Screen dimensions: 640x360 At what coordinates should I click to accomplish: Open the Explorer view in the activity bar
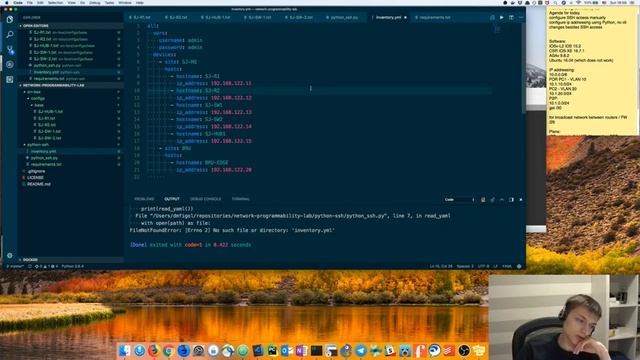(10, 19)
